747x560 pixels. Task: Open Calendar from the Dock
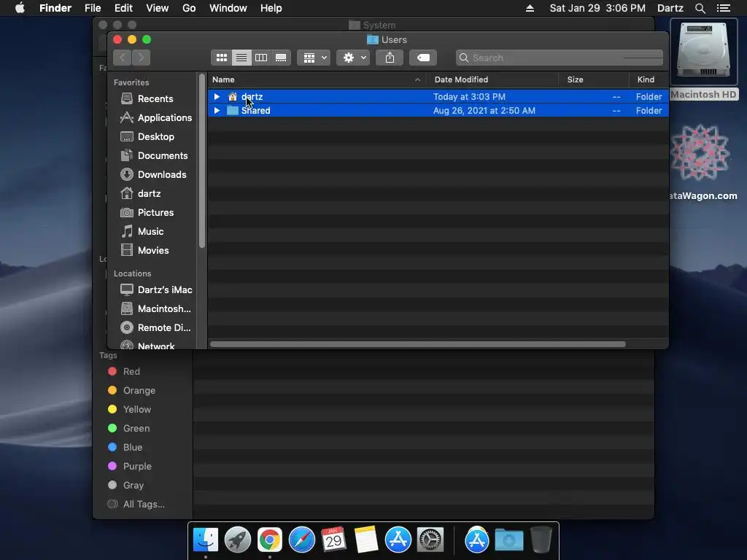pos(334,540)
